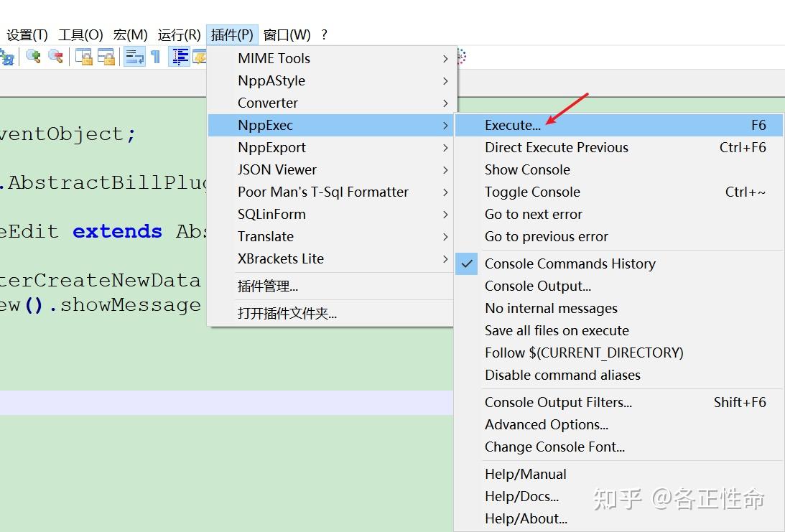The image size is (785, 532).
Task: Expand the Converter submenu
Action: (x=268, y=103)
